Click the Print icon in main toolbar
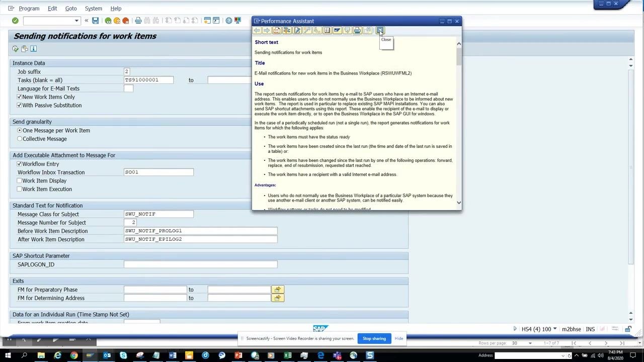This screenshot has height=362, width=644. pyautogui.click(x=138, y=21)
